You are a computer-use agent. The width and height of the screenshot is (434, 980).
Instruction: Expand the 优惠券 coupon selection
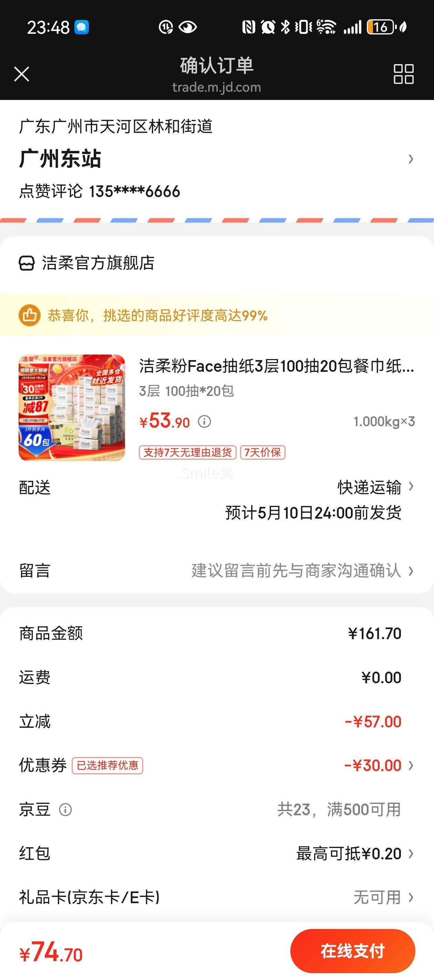coord(217,765)
